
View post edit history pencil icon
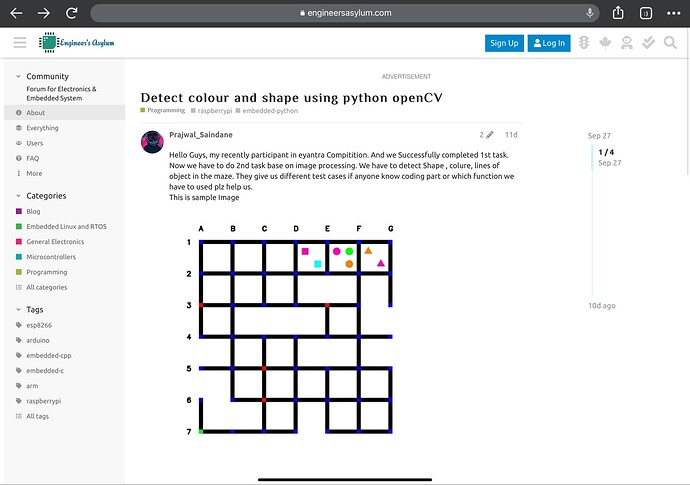(486, 135)
